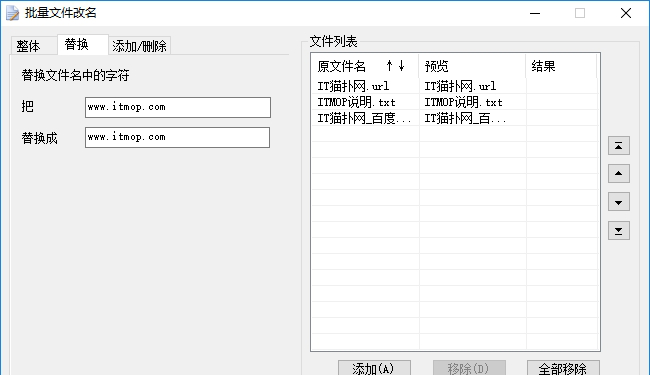Viewport: 650px width, 390px height.
Task: Select the IT猫扑网.url row in 原文件名
Action: click(x=353, y=86)
